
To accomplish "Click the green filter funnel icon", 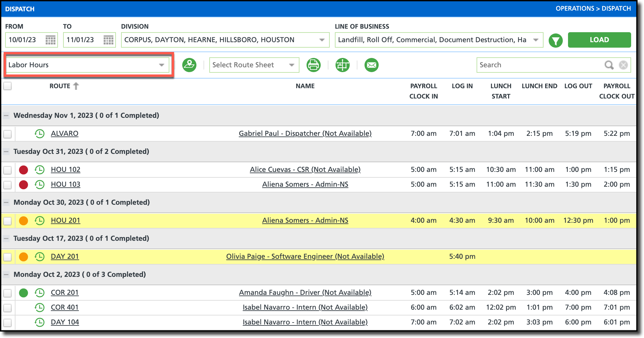I will click(x=555, y=41).
